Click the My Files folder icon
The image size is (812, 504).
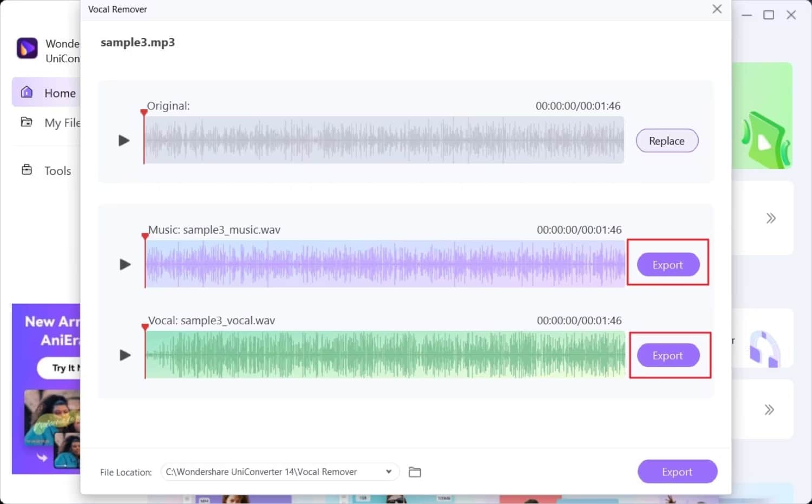tap(27, 122)
